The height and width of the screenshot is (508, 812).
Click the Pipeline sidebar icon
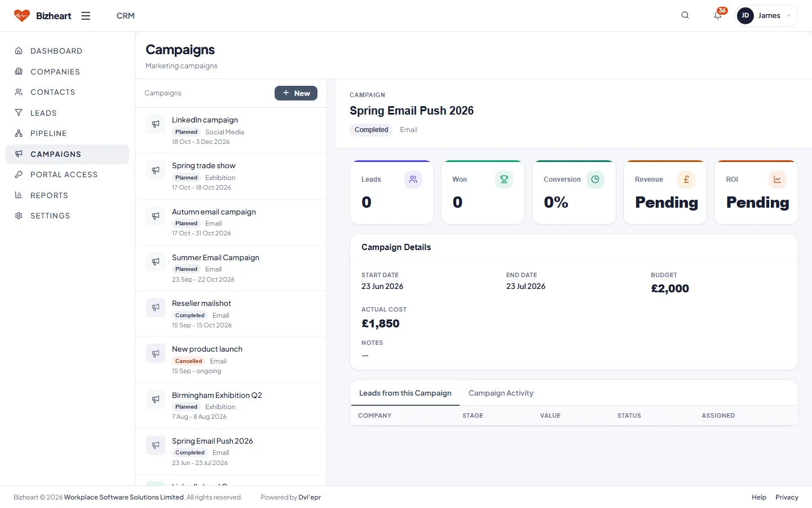coord(19,133)
